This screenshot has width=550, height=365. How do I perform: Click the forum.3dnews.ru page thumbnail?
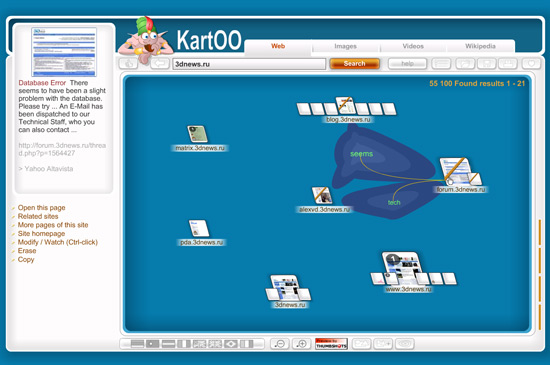click(x=455, y=171)
